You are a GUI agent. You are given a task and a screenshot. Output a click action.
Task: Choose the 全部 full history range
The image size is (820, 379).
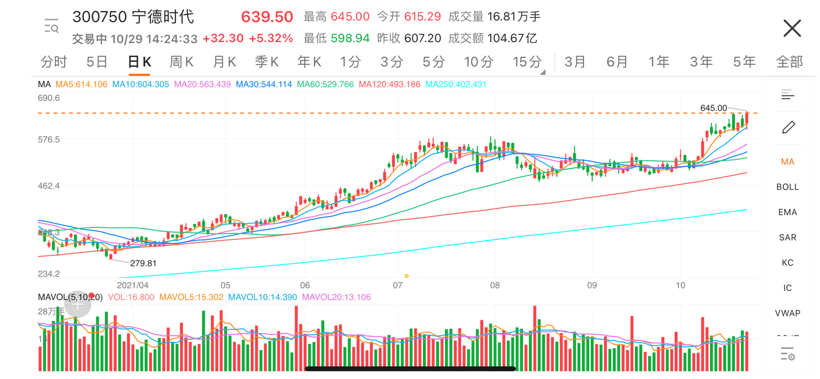click(x=789, y=62)
